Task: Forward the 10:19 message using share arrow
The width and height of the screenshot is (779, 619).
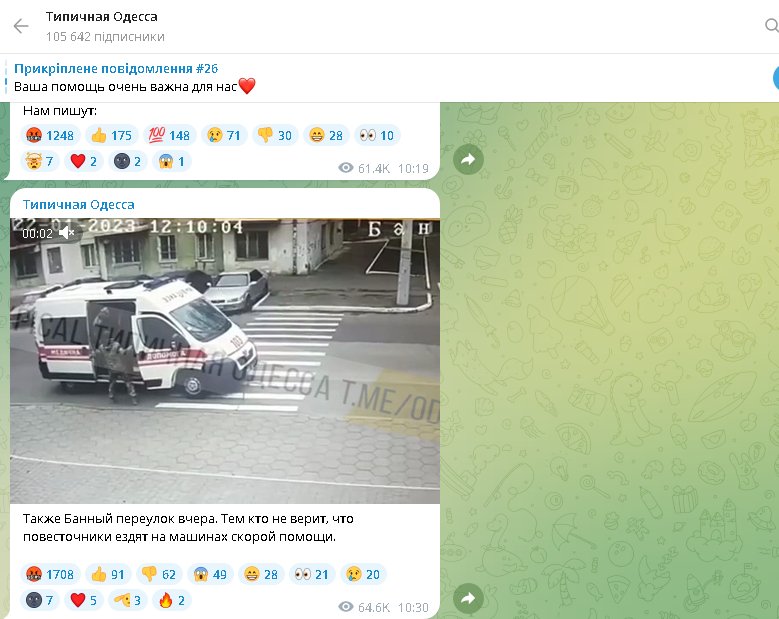Action: pos(467,159)
